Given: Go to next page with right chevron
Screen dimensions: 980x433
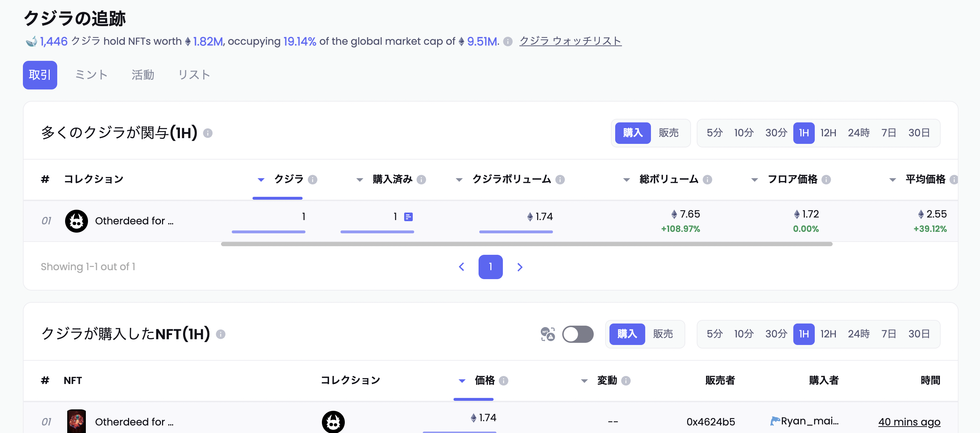Looking at the screenshot, I should 520,267.
